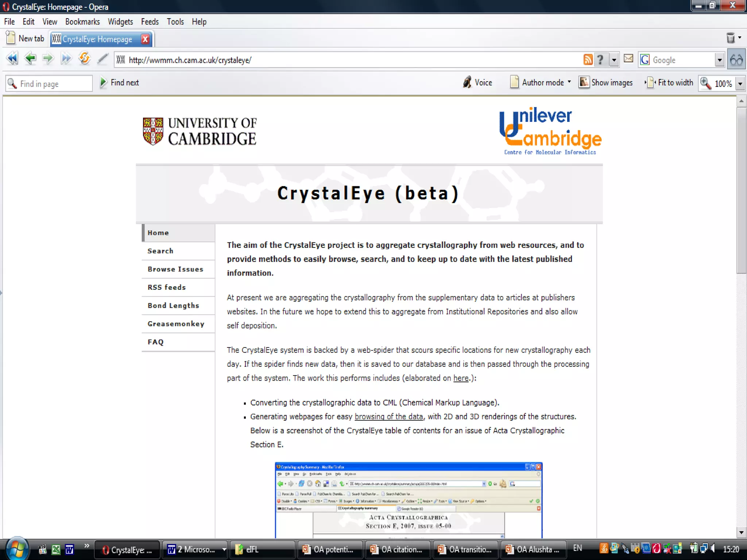
Task: Click the Find in page input field
Action: tap(55, 84)
